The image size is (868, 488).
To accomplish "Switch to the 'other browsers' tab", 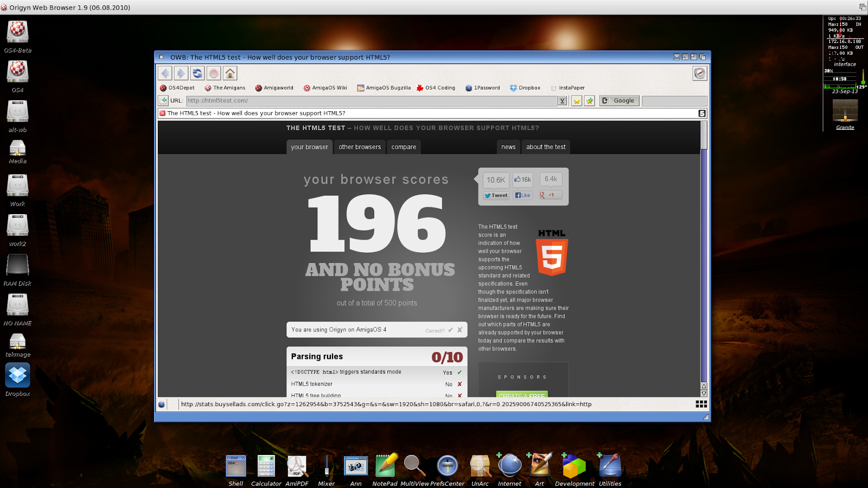I will coord(360,147).
